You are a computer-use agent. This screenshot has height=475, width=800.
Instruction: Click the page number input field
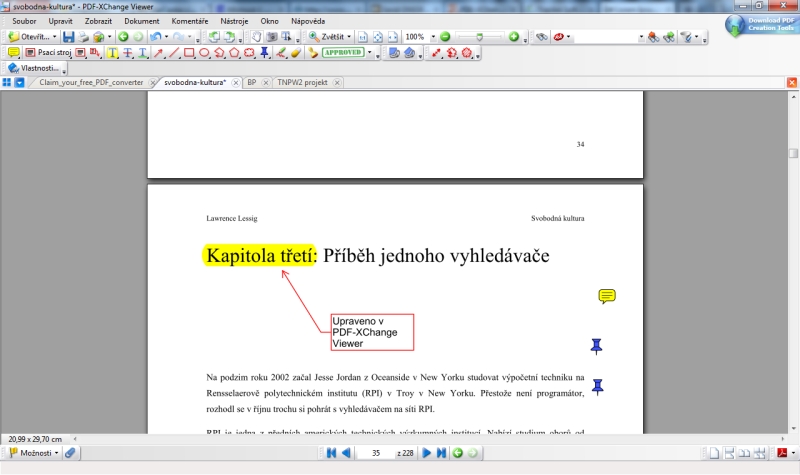[376, 453]
